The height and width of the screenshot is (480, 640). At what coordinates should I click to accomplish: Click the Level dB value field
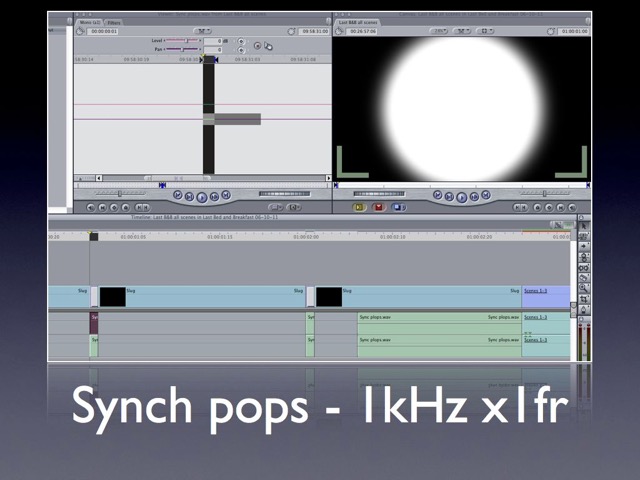click(x=213, y=41)
